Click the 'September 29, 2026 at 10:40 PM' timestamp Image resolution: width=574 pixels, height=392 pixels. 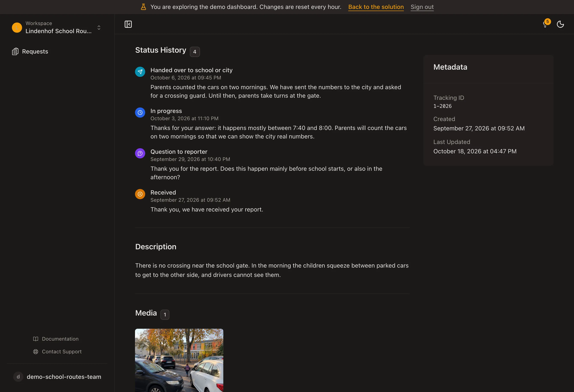[x=190, y=159]
